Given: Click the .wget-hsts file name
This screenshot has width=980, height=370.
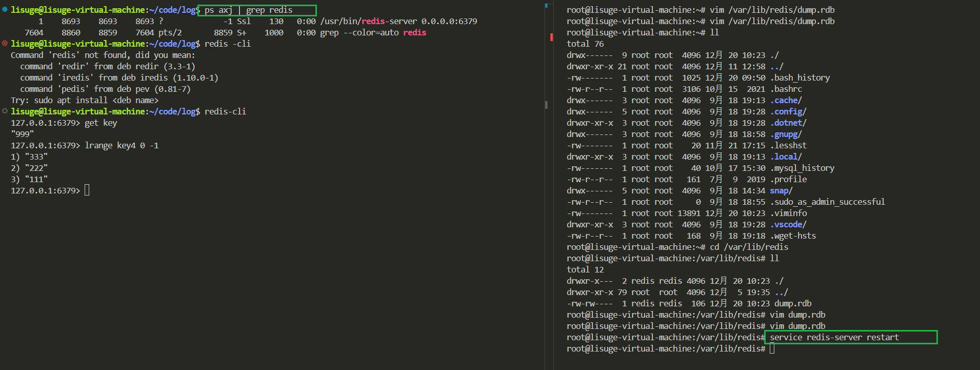Looking at the screenshot, I should tap(793, 236).
